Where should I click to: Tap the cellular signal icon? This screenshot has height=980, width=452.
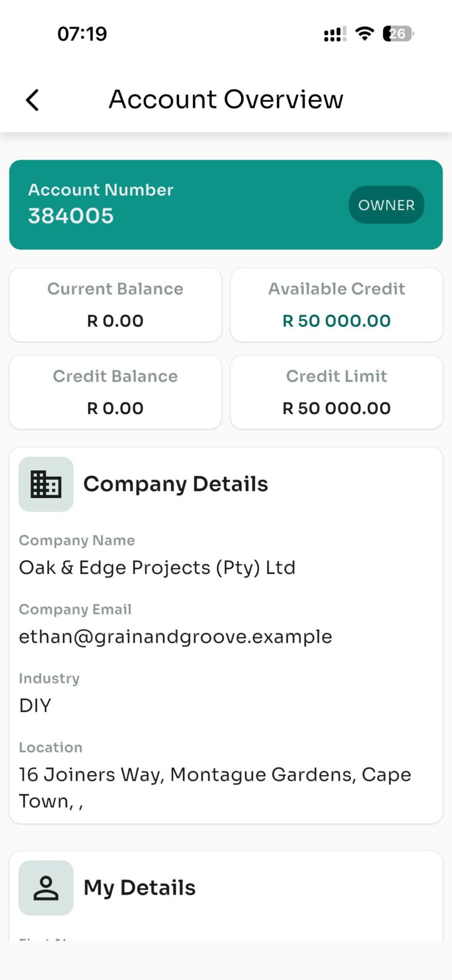335,34
